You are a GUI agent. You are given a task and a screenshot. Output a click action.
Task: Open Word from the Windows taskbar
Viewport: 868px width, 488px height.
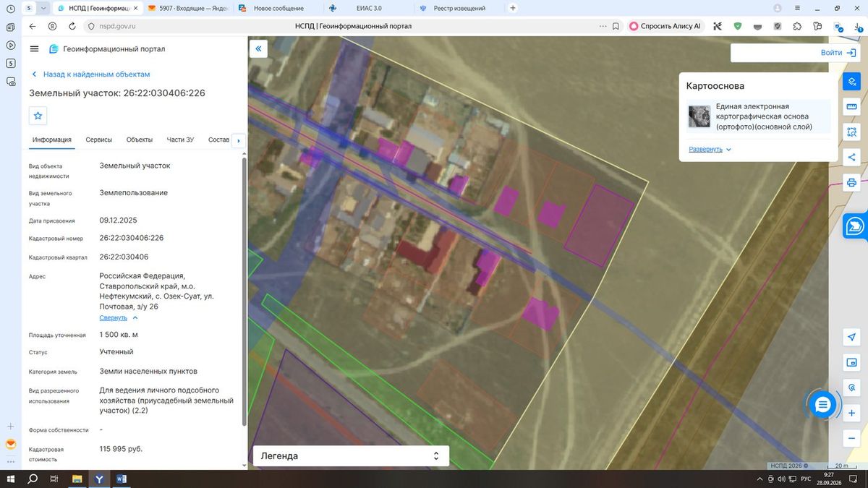(121, 479)
